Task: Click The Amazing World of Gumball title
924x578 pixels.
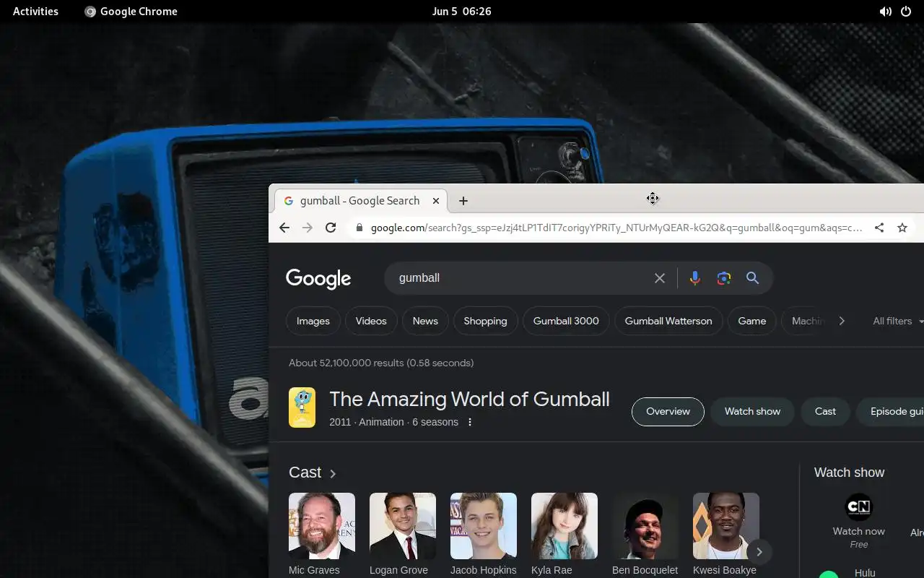Action: point(469,400)
